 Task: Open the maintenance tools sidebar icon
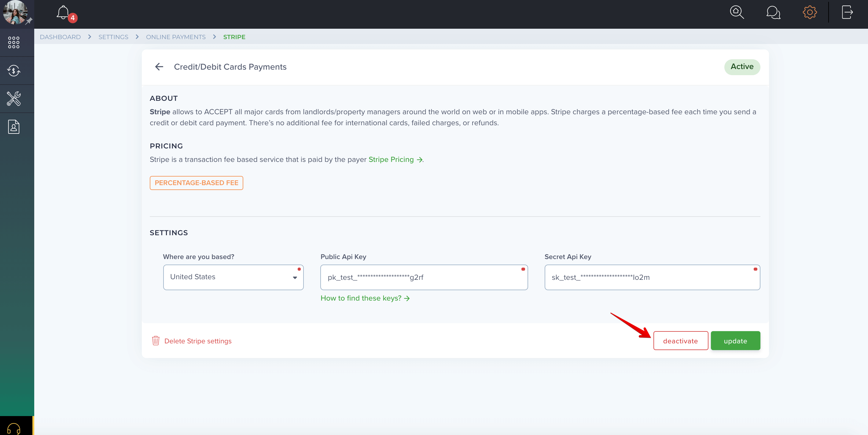(x=14, y=99)
